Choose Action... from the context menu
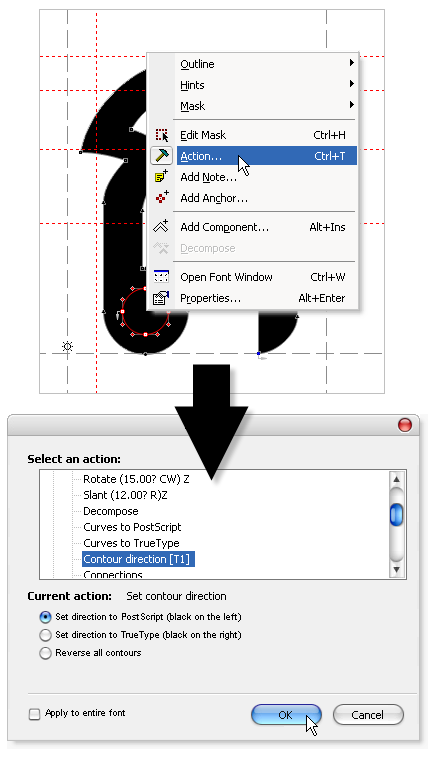 click(x=267, y=156)
